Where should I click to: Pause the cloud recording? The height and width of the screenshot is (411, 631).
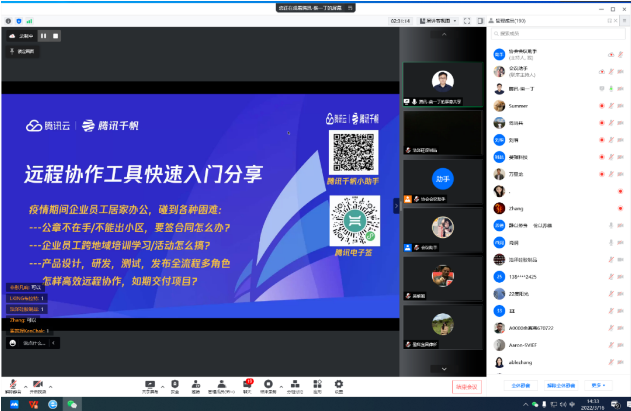coord(43,36)
